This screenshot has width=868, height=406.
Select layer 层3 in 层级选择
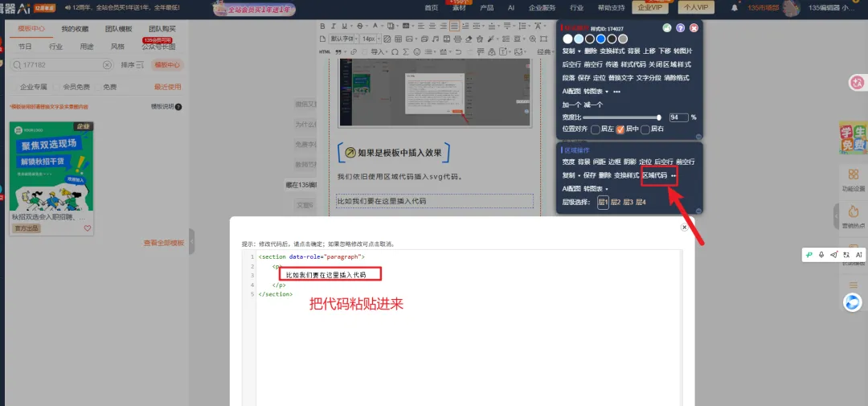coord(628,202)
